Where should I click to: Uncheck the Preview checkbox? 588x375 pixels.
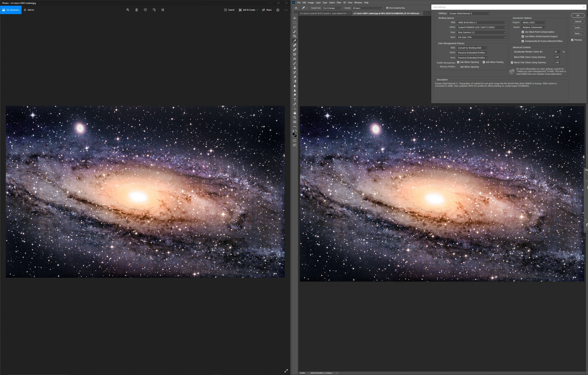[x=572, y=40]
